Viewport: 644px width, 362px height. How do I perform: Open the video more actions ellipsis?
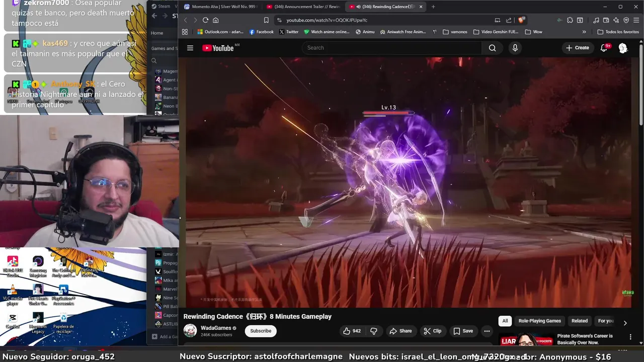(x=487, y=331)
